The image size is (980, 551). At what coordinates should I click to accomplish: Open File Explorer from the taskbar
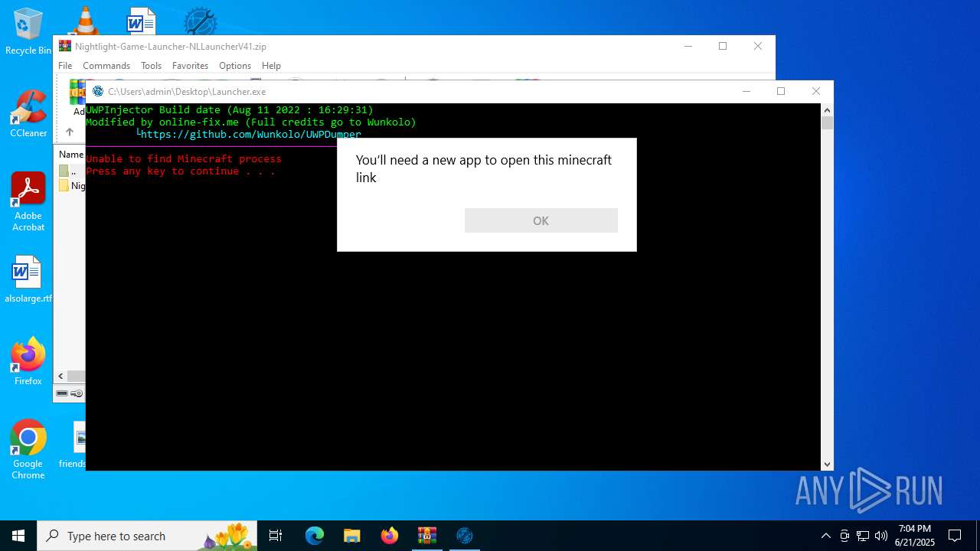[x=351, y=536]
